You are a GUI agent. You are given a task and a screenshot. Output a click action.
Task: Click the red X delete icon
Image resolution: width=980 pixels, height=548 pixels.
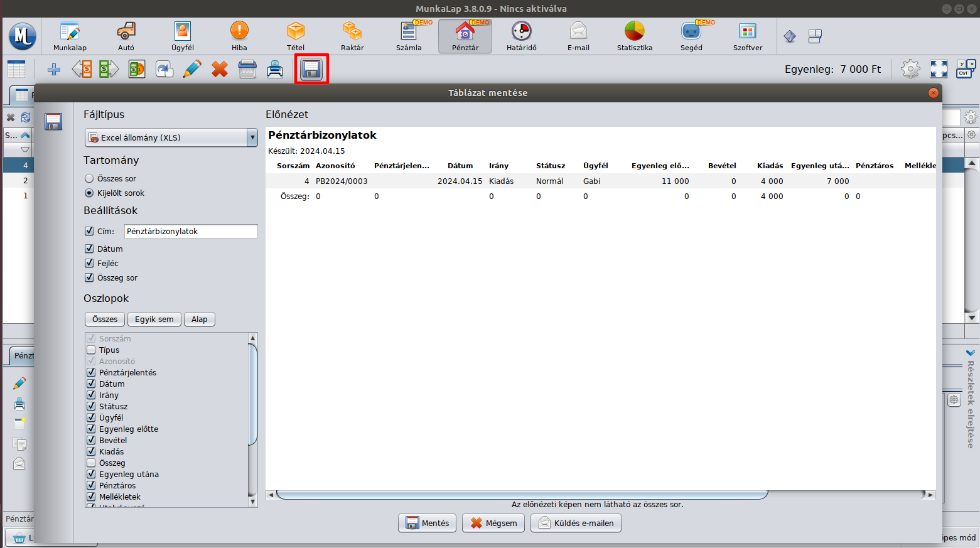click(x=219, y=69)
